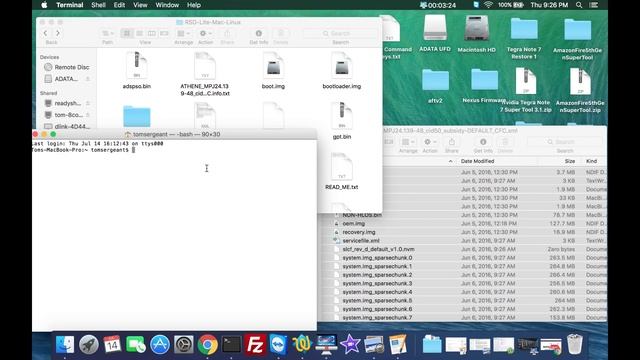Open View menu
The height and width of the screenshot is (360, 640).
tap(140, 5)
